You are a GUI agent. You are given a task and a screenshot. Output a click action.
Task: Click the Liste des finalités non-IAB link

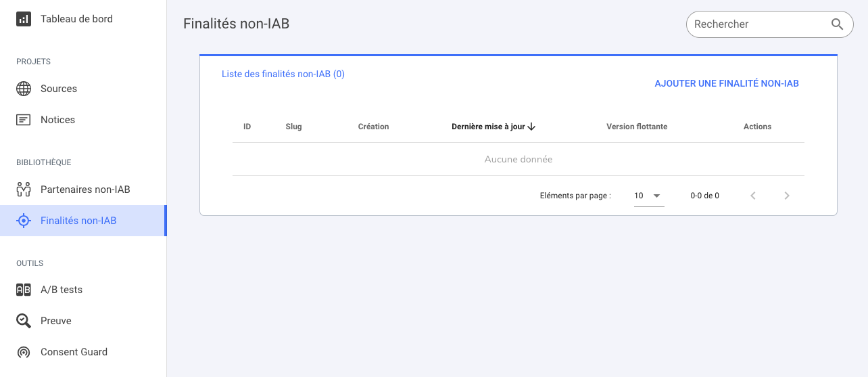click(283, 74)
